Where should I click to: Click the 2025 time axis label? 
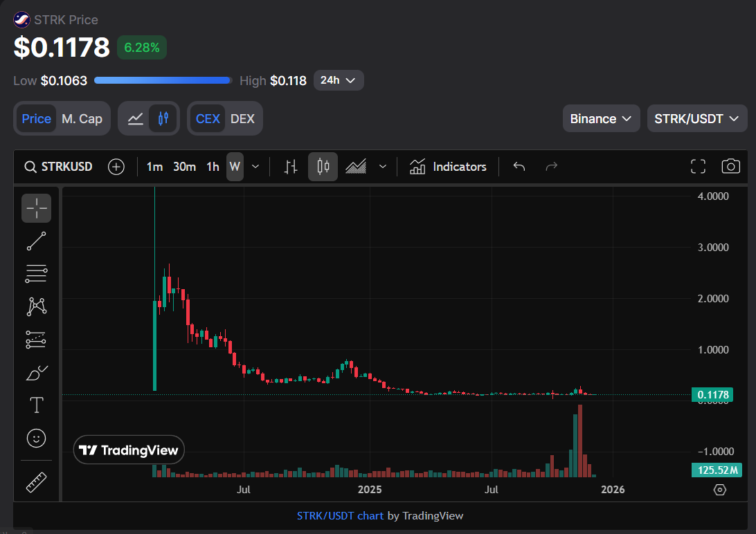[x=370, y=490]
